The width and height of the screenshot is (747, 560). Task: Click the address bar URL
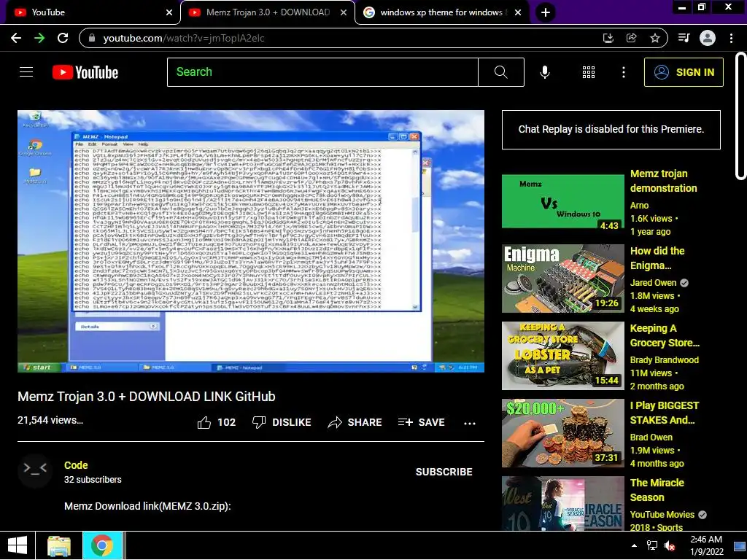click(x=183, y=38)
